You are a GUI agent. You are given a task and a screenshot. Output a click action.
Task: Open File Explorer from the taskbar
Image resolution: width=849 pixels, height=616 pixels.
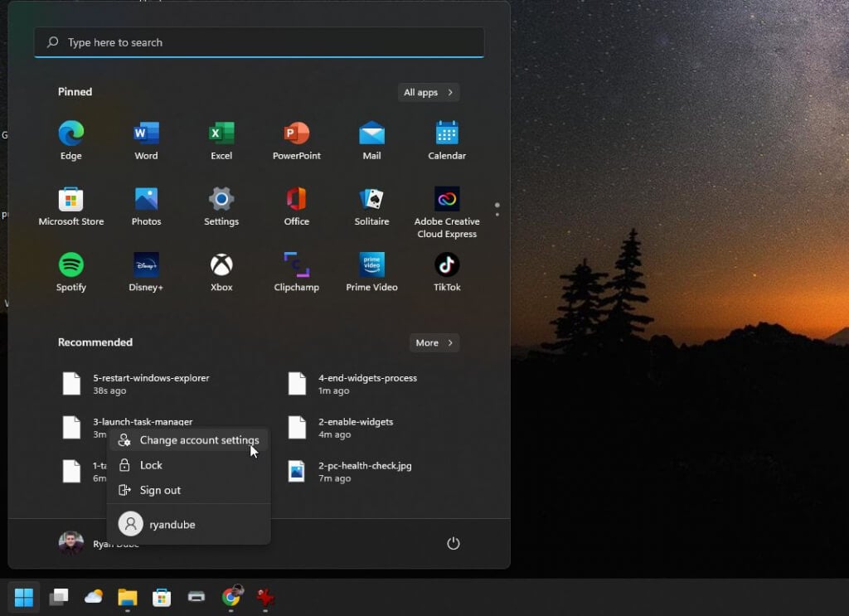pyautogui.click(x=127, y=597)
